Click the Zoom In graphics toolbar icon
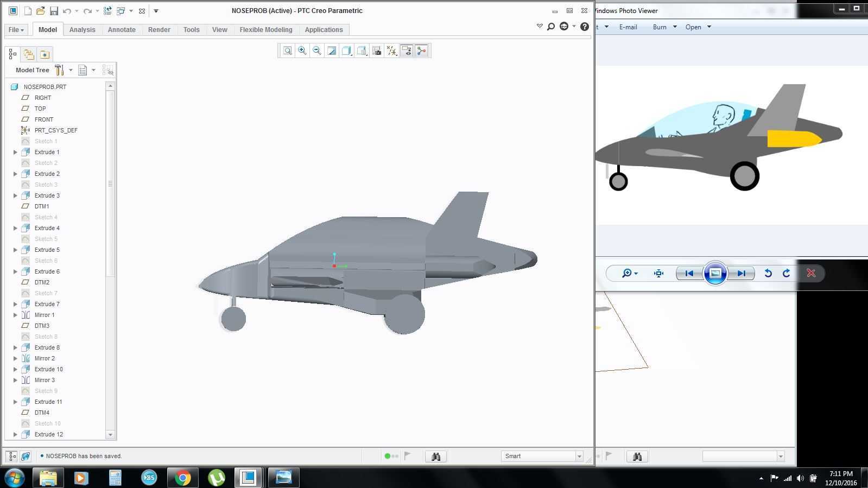The image size is (868, 488). (302, 50)
